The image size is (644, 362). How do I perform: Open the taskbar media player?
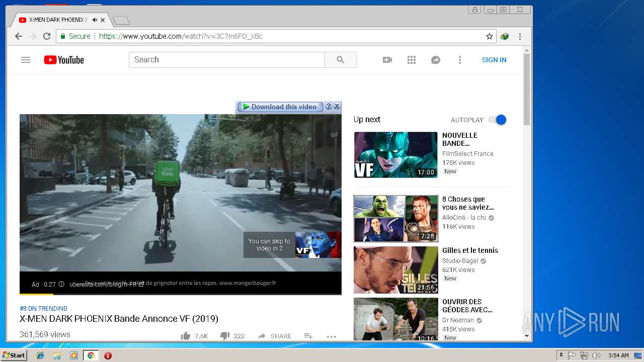click(74, 355)
